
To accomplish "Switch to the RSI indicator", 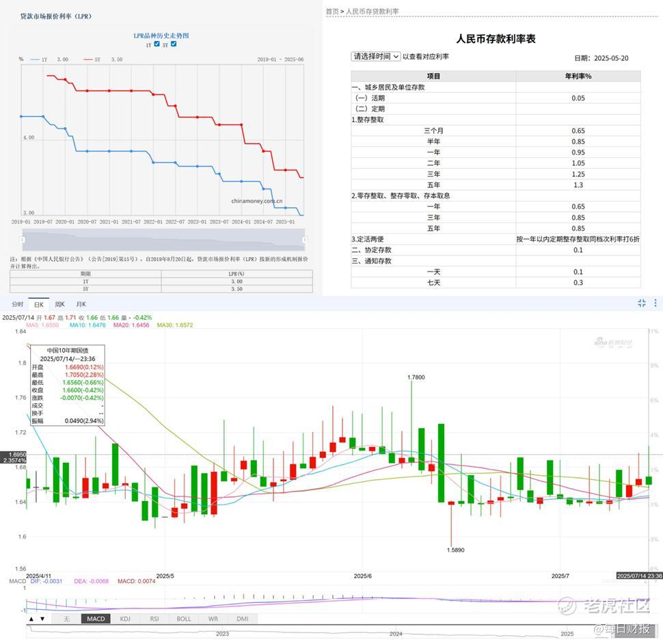I will pos(154,619).
